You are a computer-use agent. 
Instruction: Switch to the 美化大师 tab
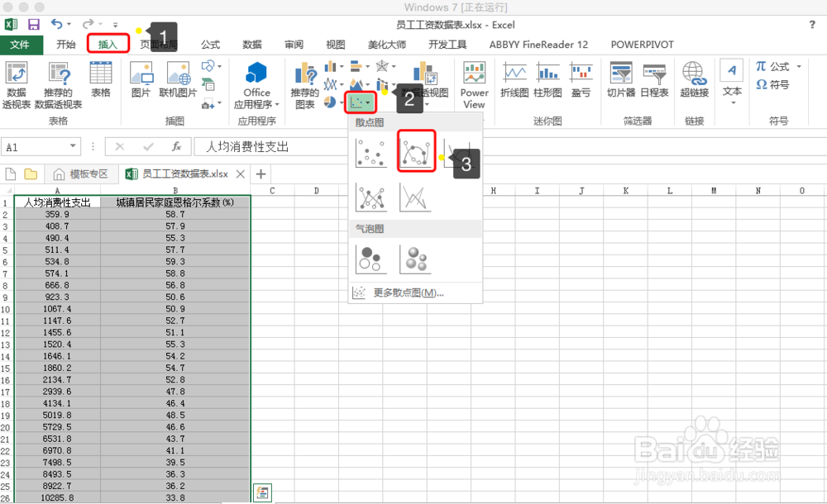point(387,45)
